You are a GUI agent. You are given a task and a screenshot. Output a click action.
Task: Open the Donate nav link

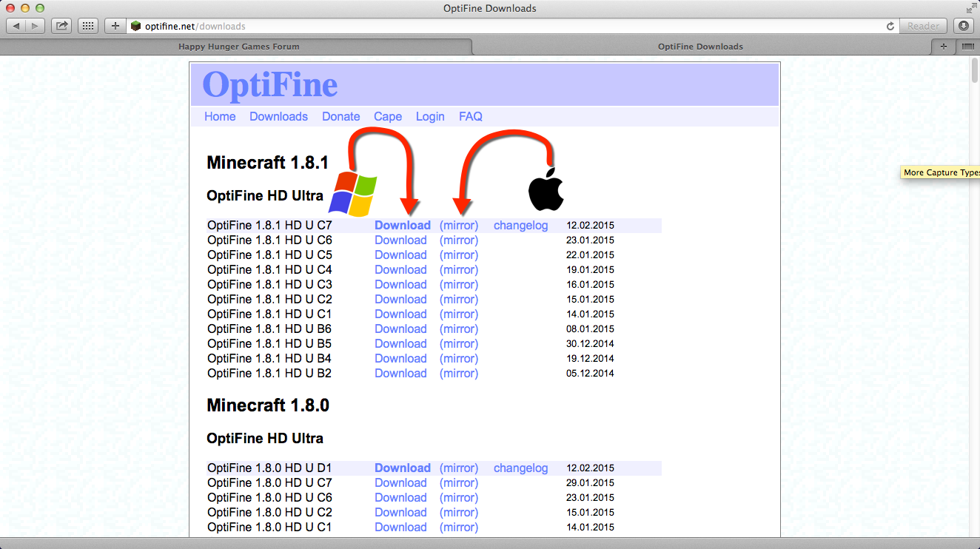[341, 117]
